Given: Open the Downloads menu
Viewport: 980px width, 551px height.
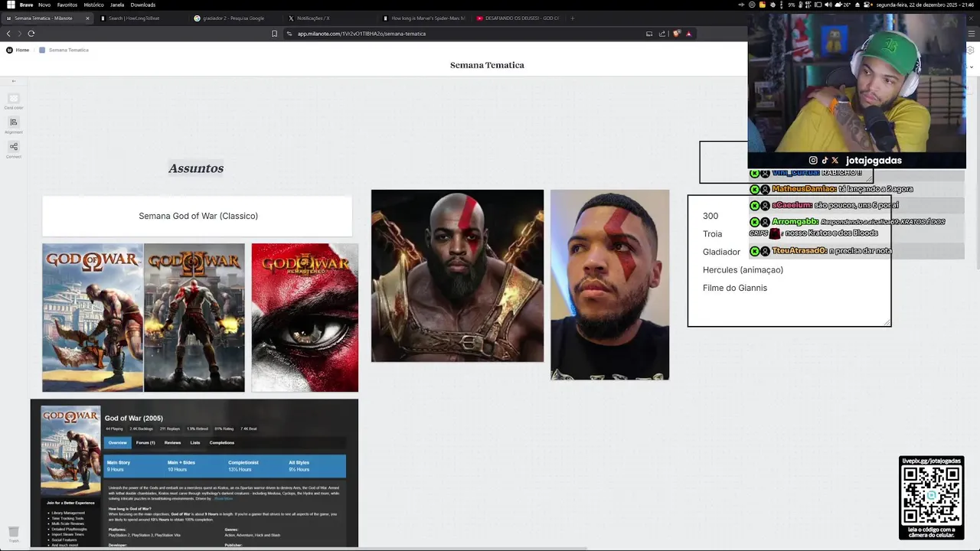Looking at the screenshot, I should click(143, 5).
